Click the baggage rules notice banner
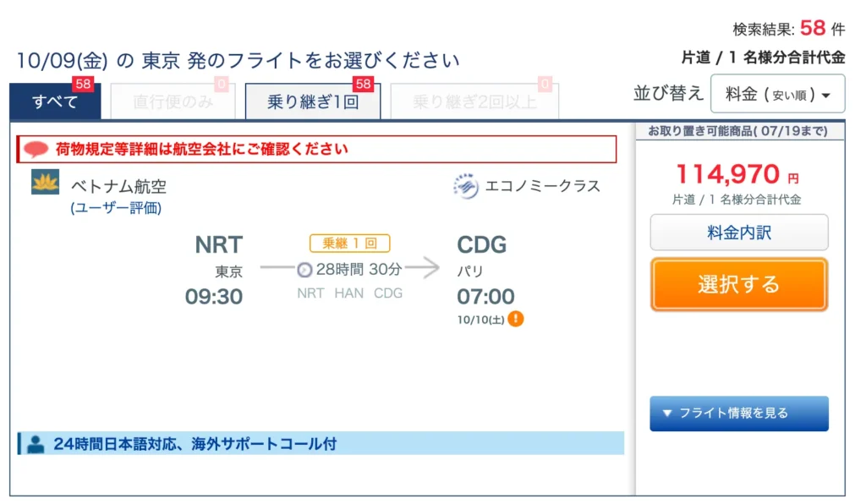 click(317, 149)
